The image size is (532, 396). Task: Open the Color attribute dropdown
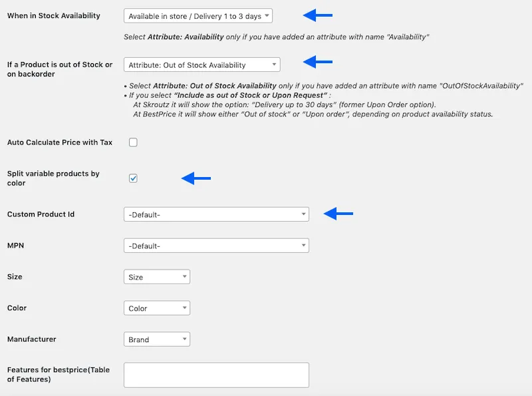(x=157, y=308)
